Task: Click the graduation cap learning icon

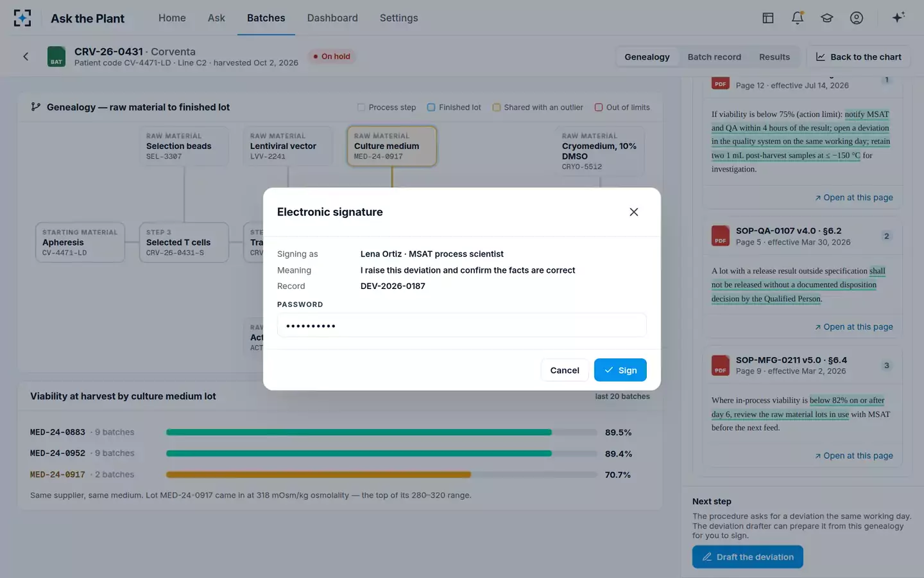Action: [x=827, y=18]
